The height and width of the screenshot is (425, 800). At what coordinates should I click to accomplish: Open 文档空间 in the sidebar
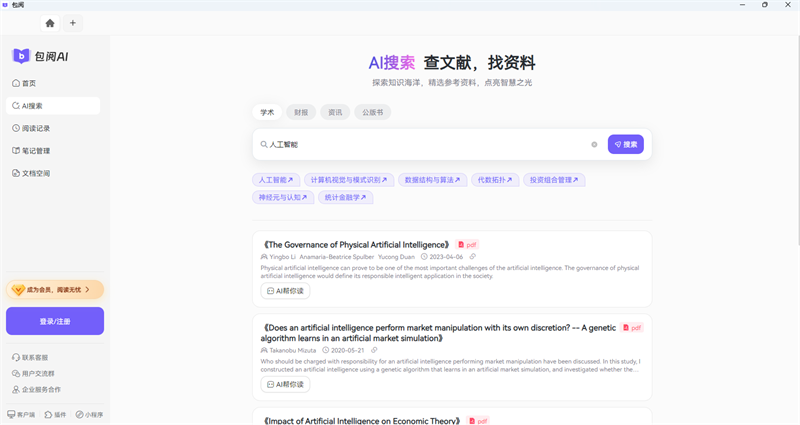click(35, 173)
